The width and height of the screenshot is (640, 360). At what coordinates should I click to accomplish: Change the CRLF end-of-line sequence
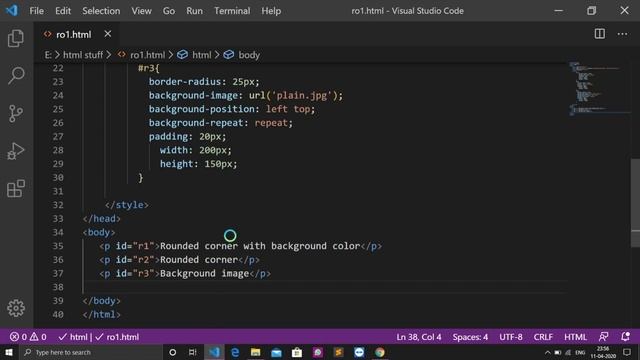(x=543, y=337)
